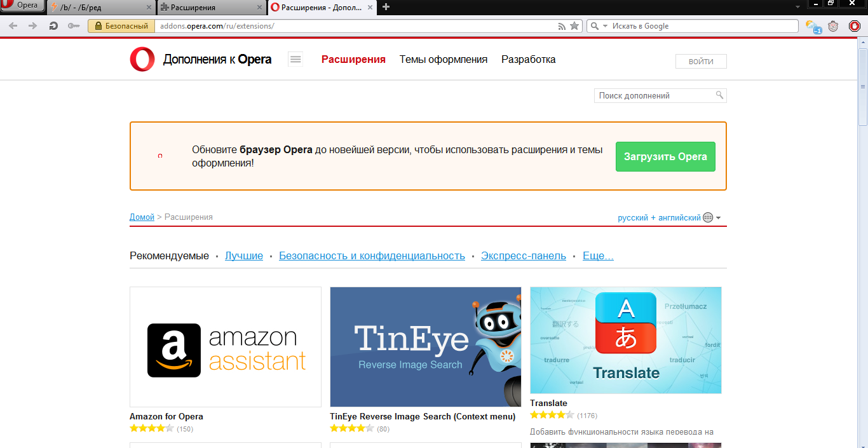Open the password manager key icon

[74, 26]
